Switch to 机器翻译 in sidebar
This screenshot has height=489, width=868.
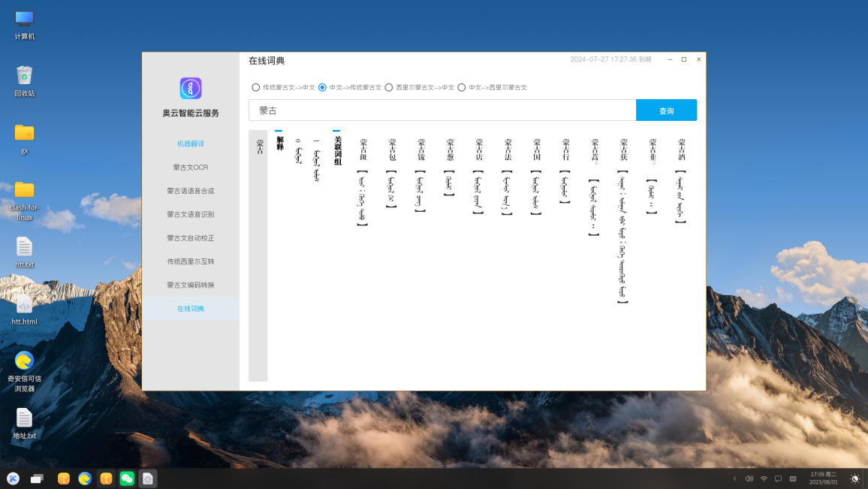pos(191,143)
